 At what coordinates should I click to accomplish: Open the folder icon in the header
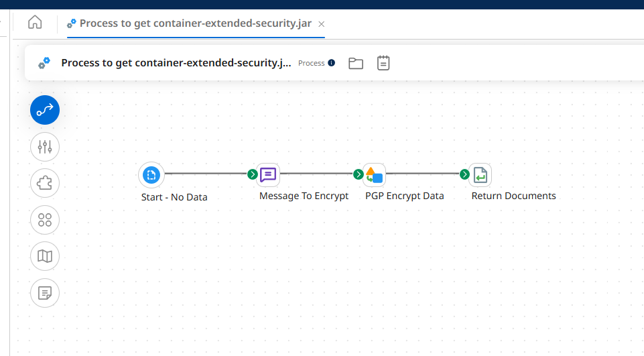356,63
